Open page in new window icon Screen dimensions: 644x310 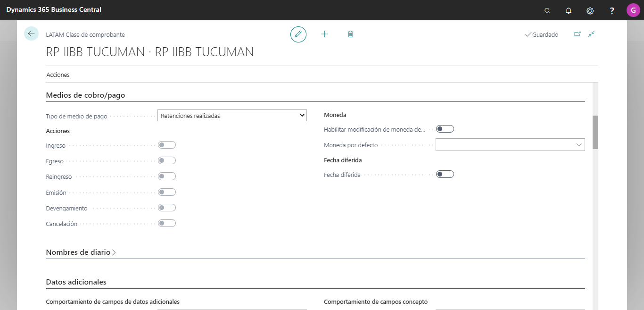(577, 34)
